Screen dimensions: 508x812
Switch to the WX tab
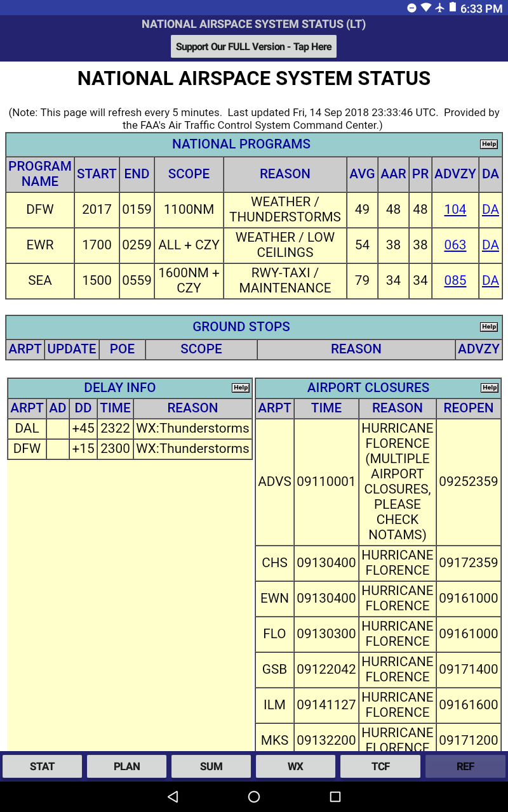[x=296, y=766]
